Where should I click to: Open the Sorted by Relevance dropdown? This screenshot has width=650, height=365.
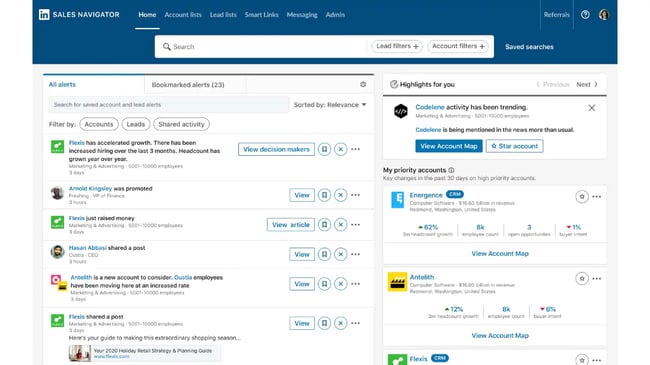330,105
